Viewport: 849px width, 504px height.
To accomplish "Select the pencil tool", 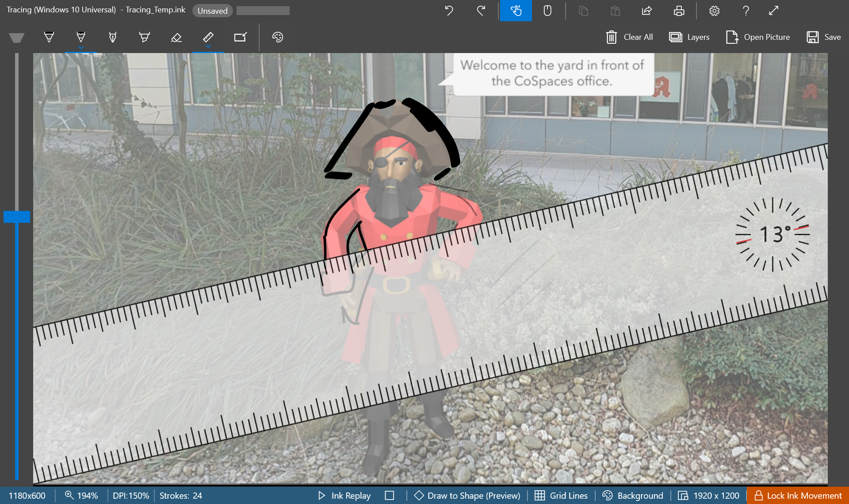I will point(113,37).
